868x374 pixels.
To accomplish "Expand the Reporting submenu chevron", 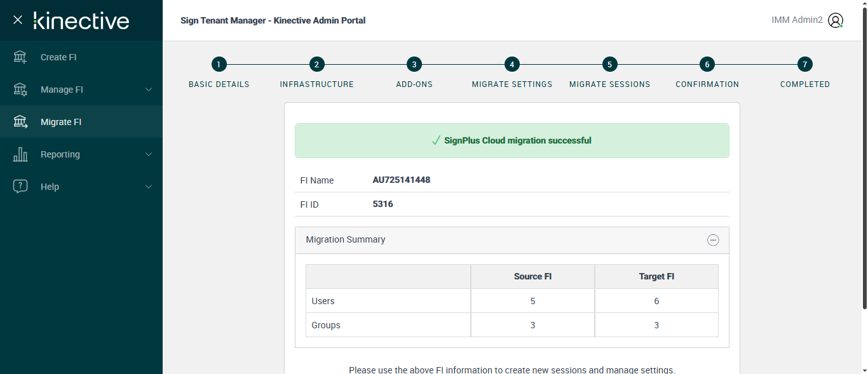I will pos(149,154).
